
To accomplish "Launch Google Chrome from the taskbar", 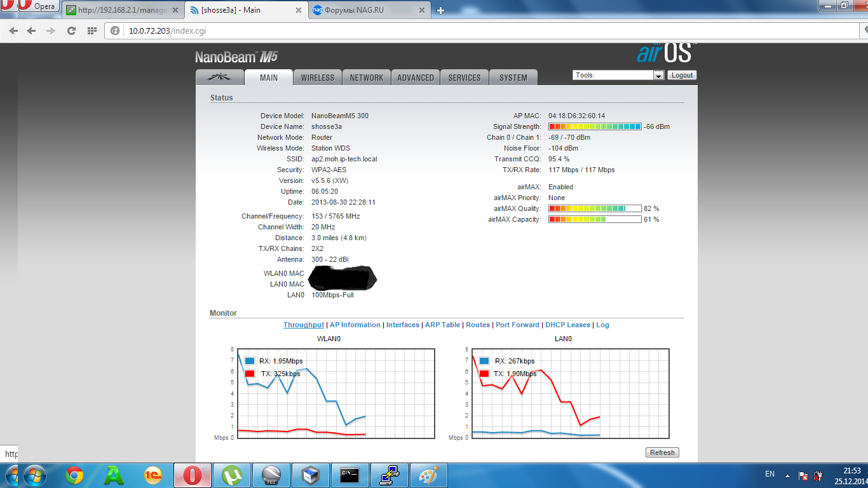I will pos(74,475).
